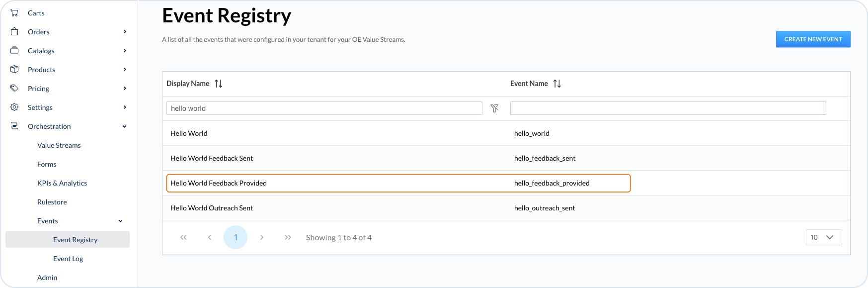Go to page 1 in pagination

[x=236, y=237]
